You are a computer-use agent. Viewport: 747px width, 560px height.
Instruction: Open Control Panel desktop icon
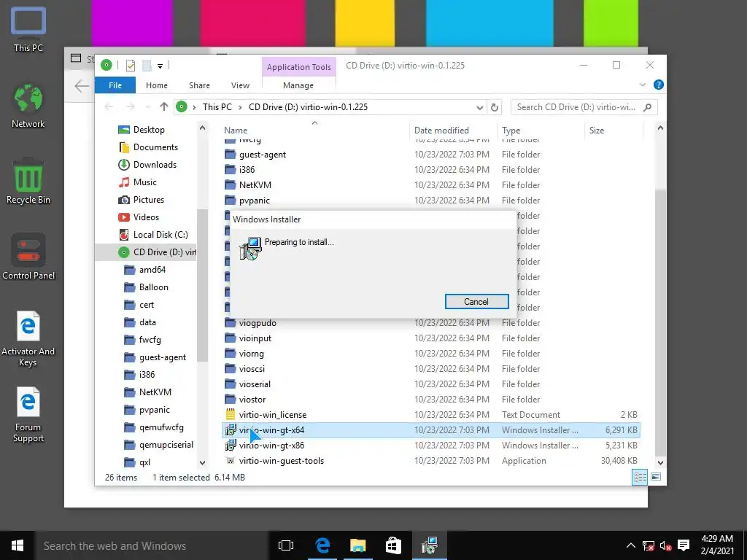coord(28,257)
